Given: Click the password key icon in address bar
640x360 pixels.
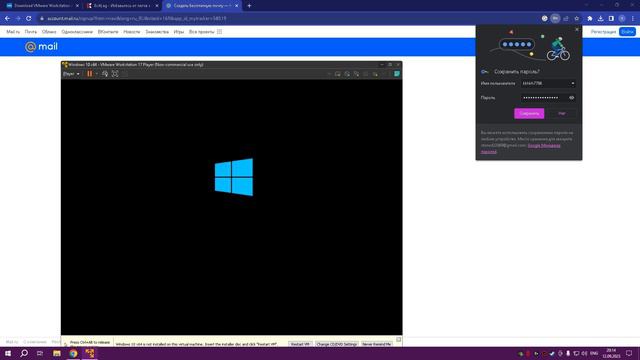Looking at the screenshot, I should pos(555,18).
